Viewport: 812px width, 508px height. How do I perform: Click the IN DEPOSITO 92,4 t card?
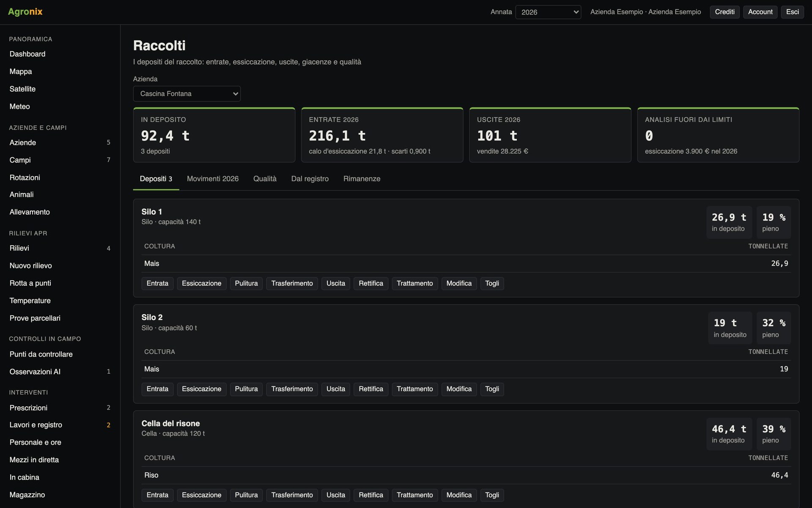click(214, 135)
